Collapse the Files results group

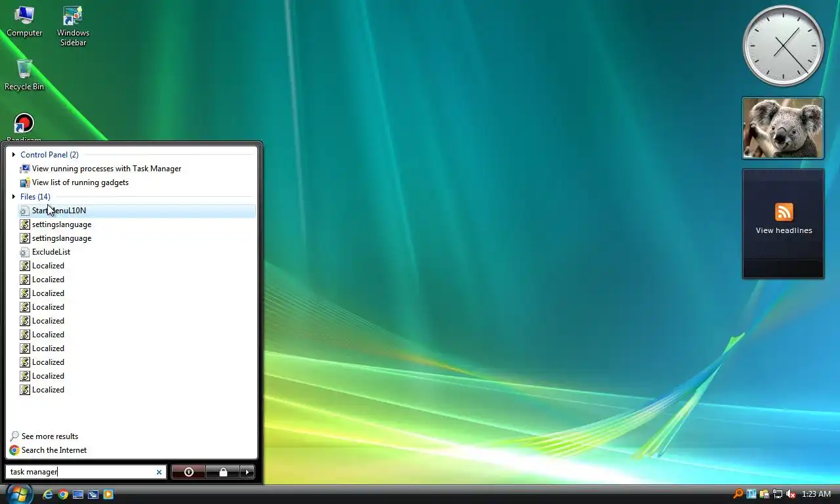click(14, 197)
